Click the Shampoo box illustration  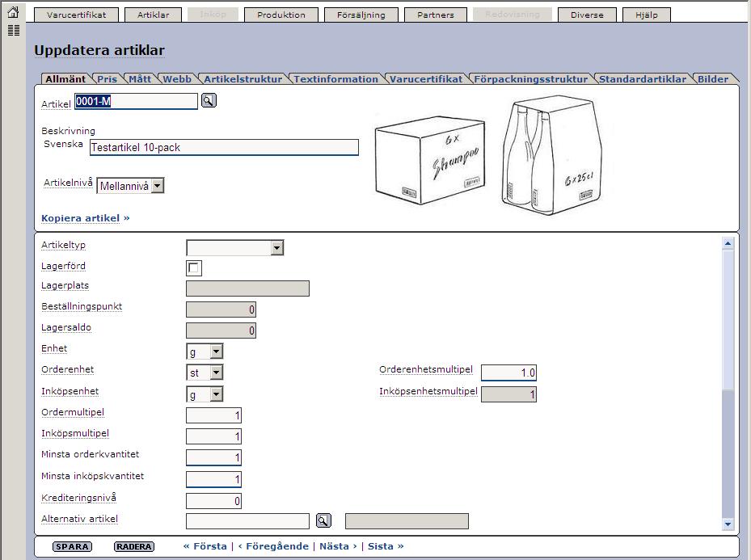(429, 160)
